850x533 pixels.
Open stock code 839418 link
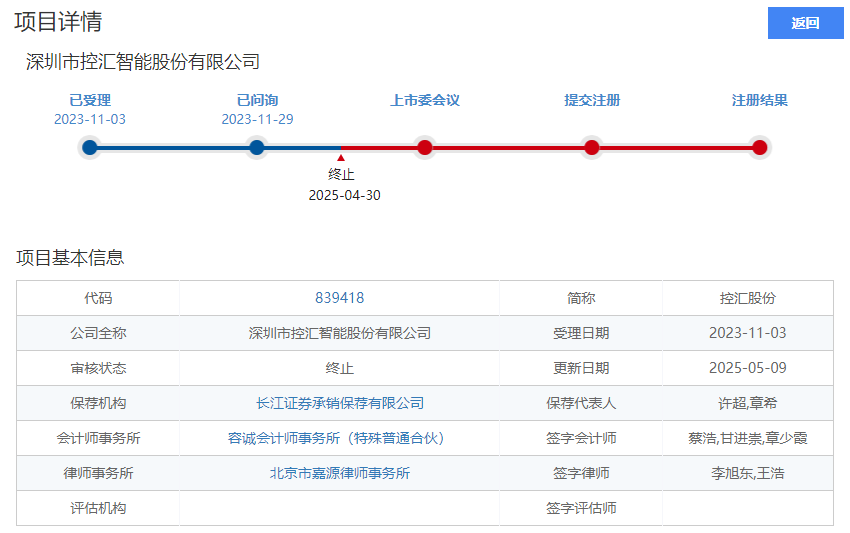coord(339,298)
